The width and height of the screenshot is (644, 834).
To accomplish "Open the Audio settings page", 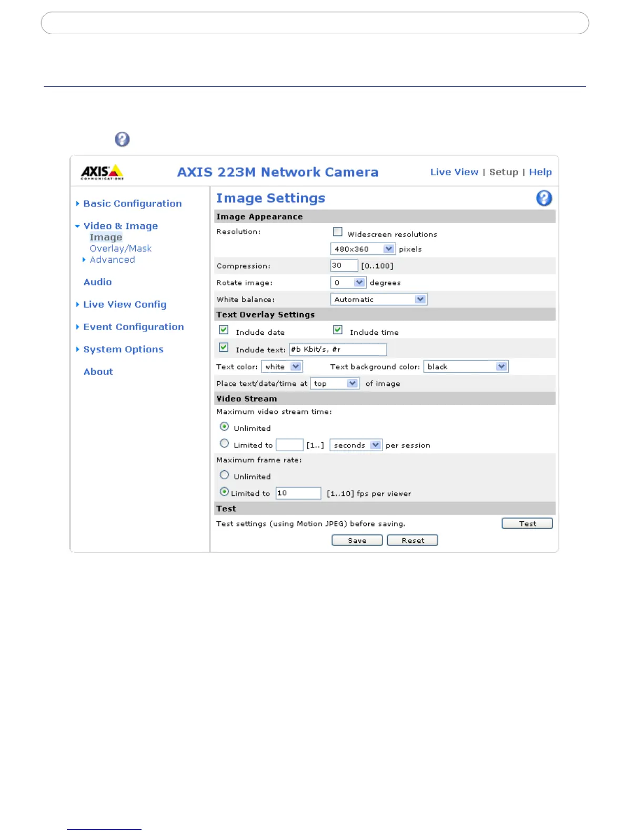I will tap(98, 282).
